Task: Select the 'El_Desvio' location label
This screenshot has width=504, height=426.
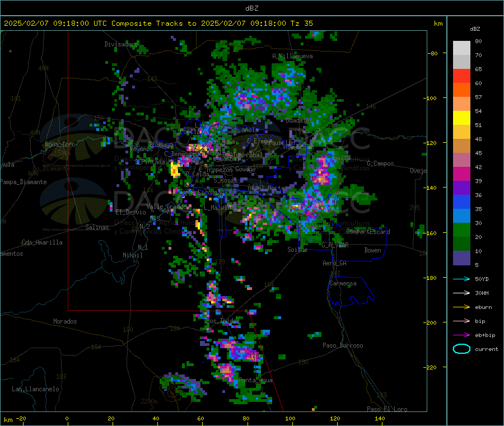Action: (x=130, y=212)
